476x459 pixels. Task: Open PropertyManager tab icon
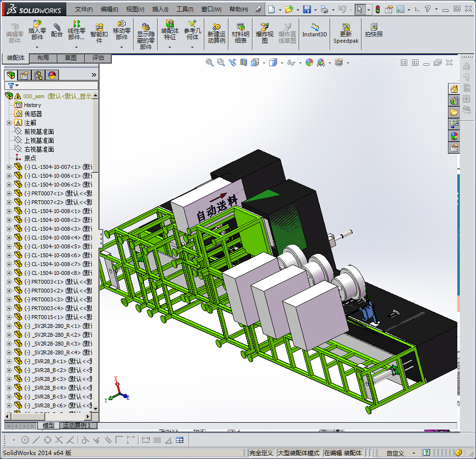[x=24, y=75]
